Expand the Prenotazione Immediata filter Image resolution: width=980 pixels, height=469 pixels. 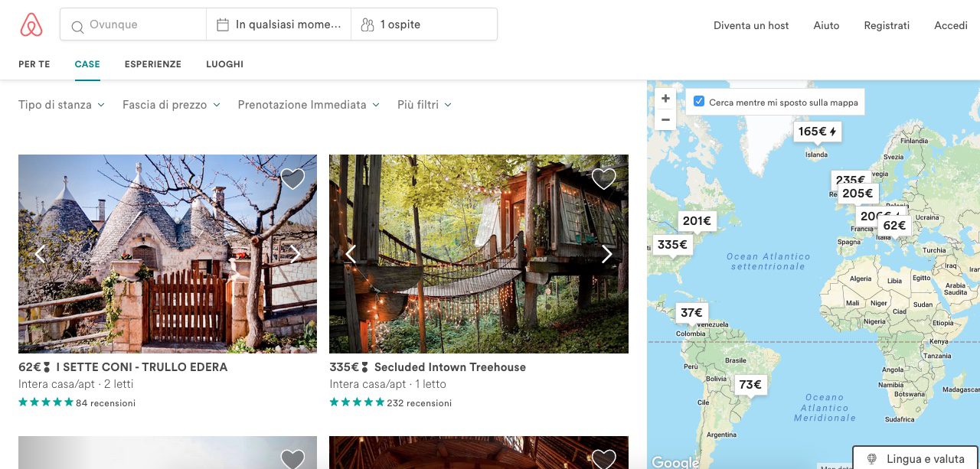click(308, 105)
